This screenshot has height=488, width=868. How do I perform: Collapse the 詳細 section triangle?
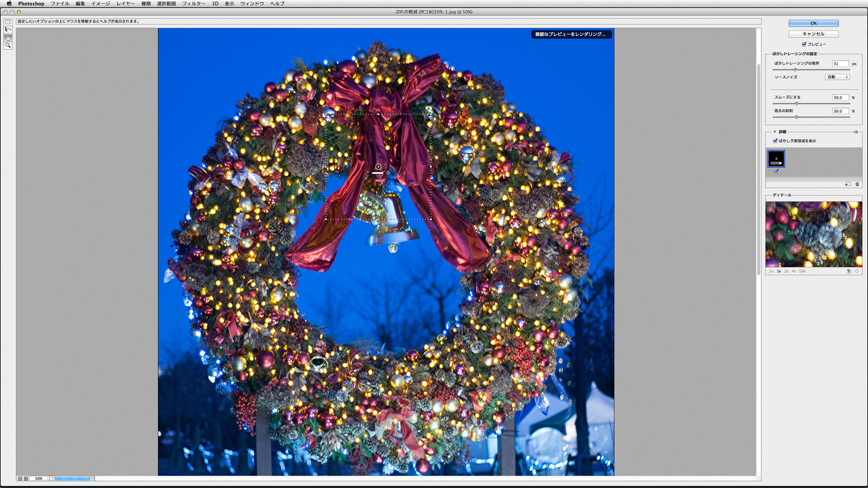click(775, 132)
